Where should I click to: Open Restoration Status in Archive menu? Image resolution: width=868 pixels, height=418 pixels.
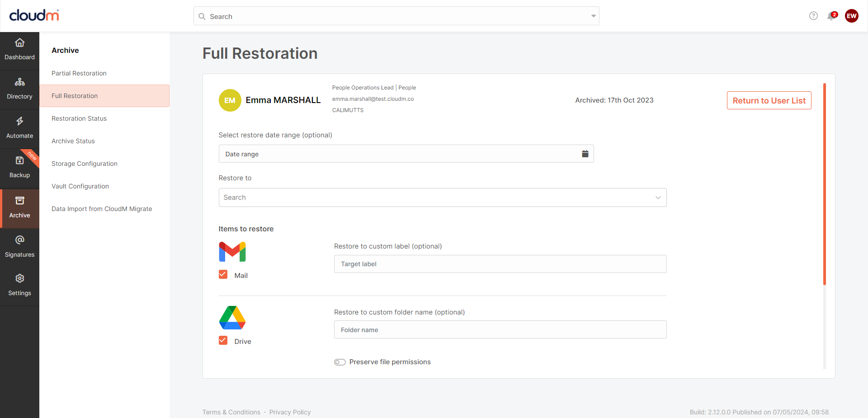[x=79, y=118]
